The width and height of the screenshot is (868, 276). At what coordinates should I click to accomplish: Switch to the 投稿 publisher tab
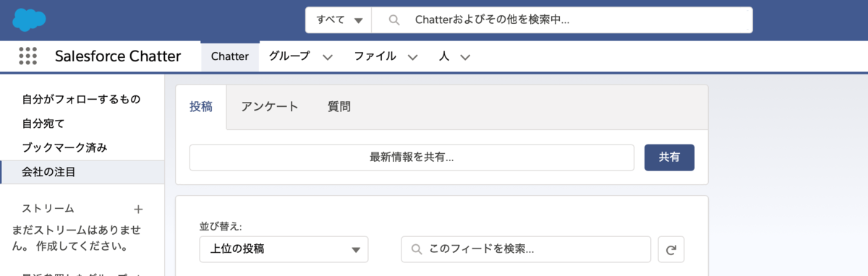click(x=201, y=107)
